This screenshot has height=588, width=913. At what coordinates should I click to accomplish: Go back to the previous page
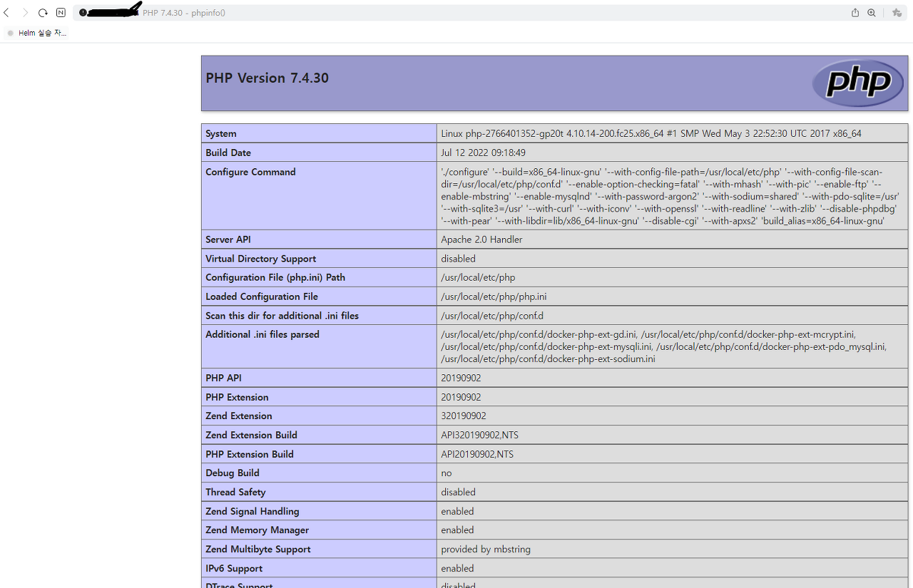[6, 13]
